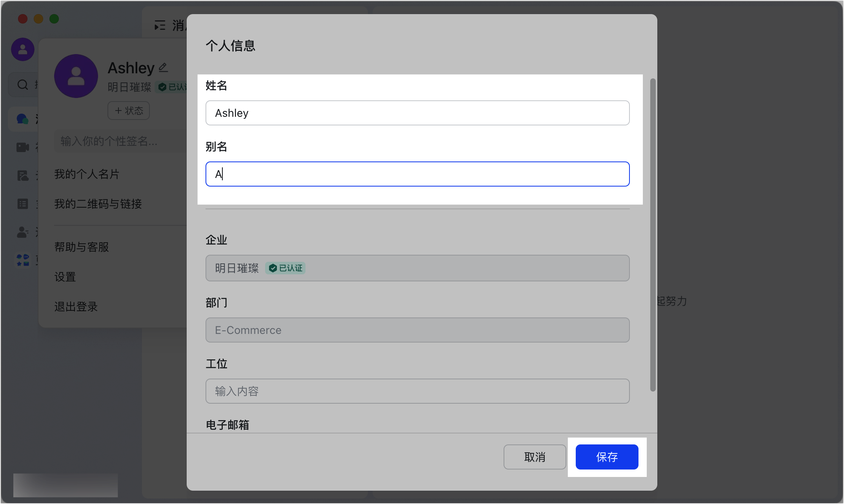The image size is (844, 504).
Task: Select 我的个人名片 in the profile menu
Action: coord(87,174)
